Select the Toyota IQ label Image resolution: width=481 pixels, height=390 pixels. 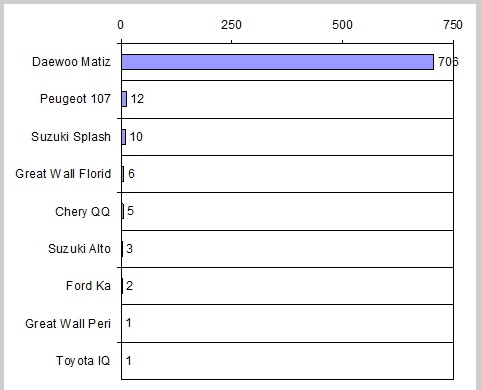[x=83, y=361]
